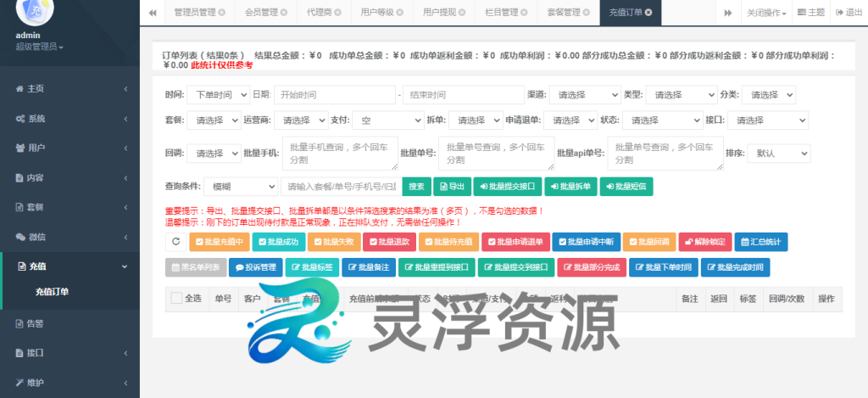The image size is (868, 398).
Task: Click the 导出 export button
Action: coord(452,187)
